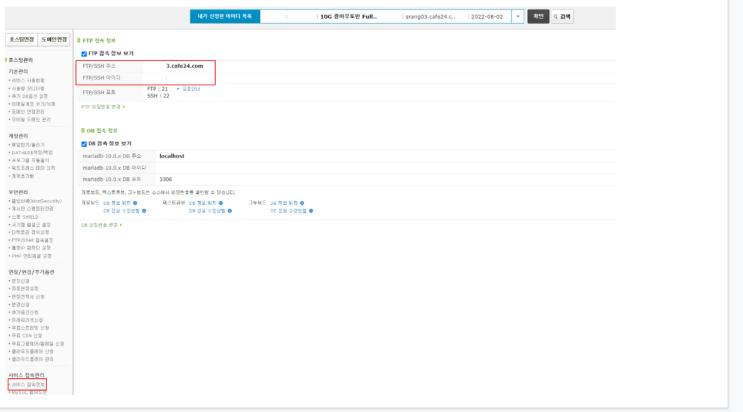Open 연장신청 menu item
The image size is (743, 412).
[20, 281]
